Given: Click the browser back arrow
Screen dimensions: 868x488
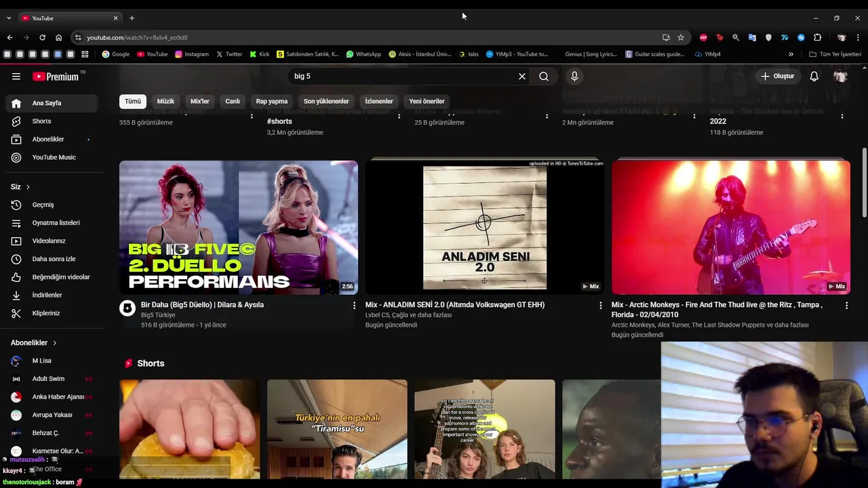Looking at the screenshot, I should click(9, 37).
